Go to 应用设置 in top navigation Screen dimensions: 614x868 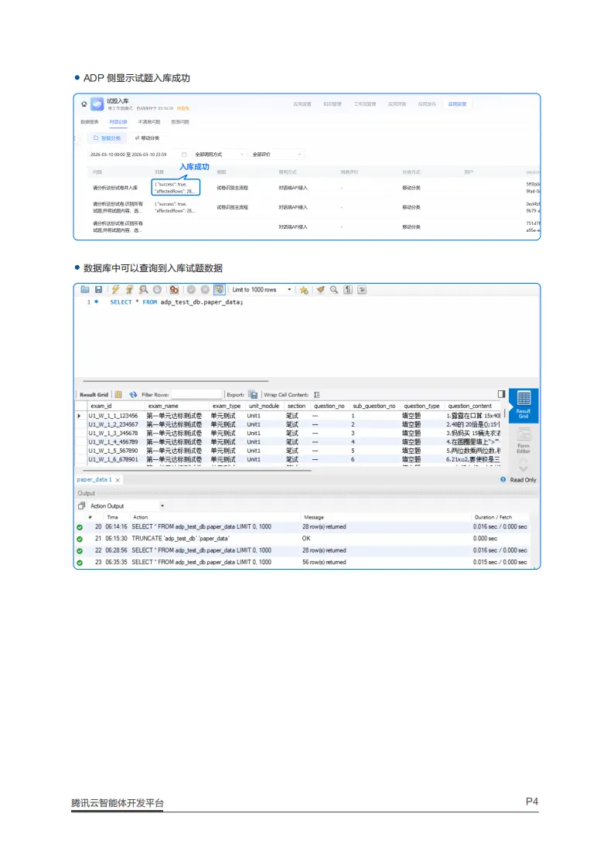point(302,104)
